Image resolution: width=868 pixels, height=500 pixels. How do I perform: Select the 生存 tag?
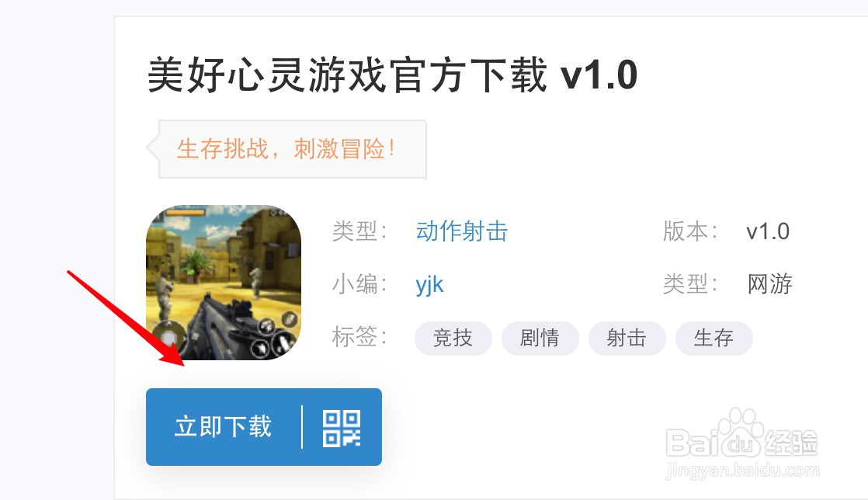713,338
